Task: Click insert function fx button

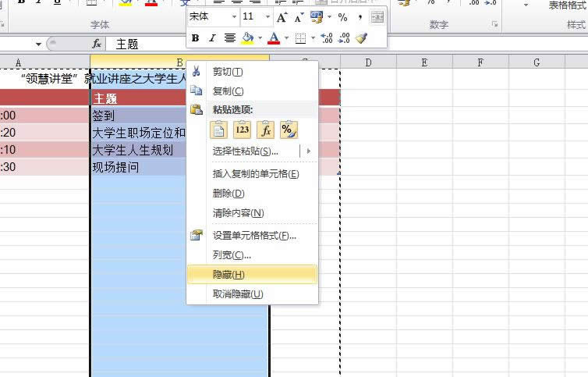Action: coord(97,44)
